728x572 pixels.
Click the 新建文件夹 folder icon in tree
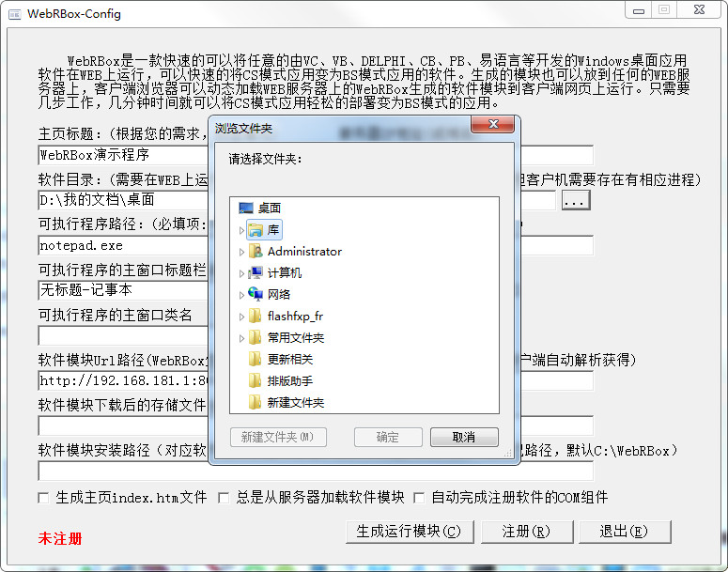pos(255,402)
